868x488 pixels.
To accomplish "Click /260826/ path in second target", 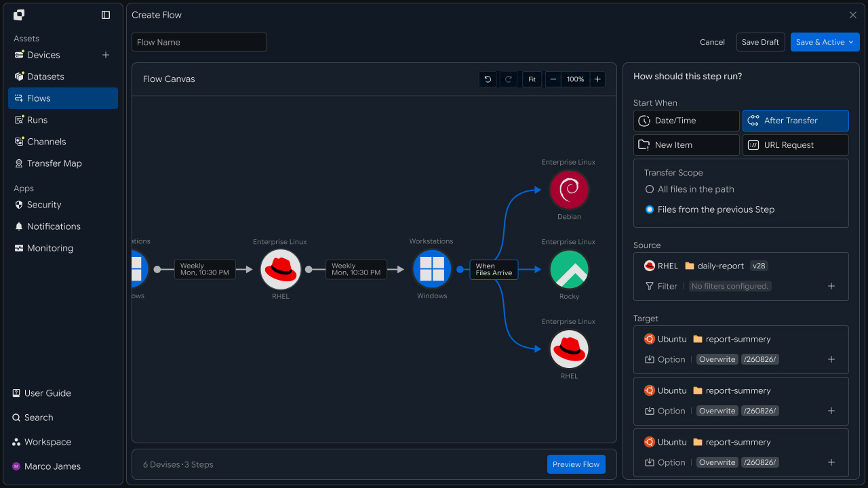I will (x=760, y=411).
